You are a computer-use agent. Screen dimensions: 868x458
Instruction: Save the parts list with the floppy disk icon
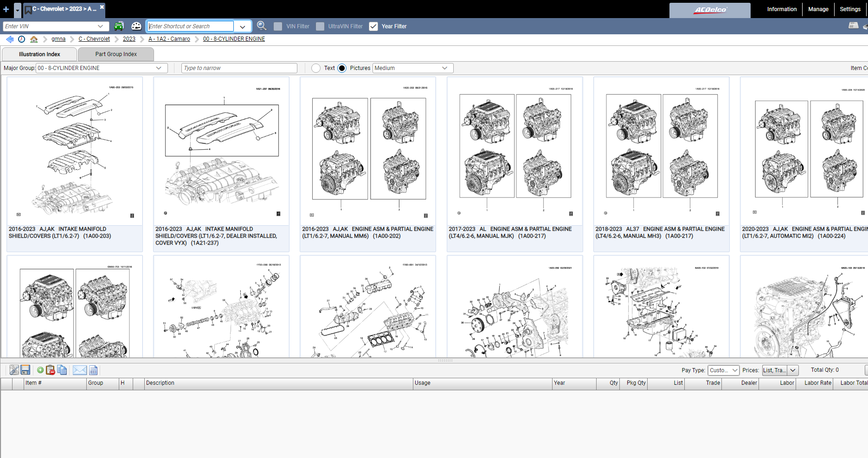(x=26, y=370)
